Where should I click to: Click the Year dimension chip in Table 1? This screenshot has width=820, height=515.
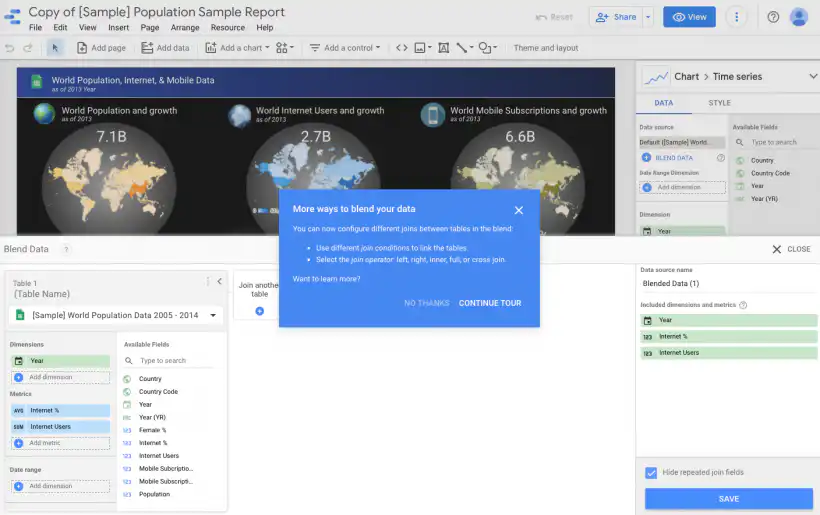(x=60, y=361)
